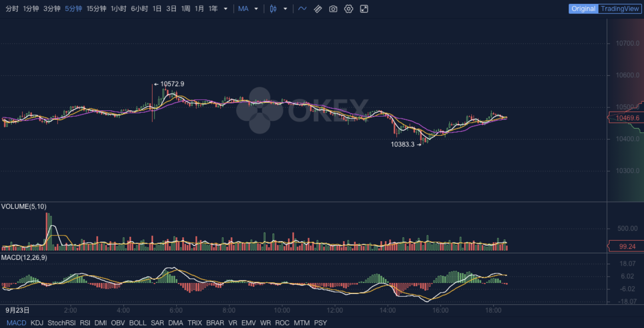Switch to the 1日 timeframe
The image size is (644, 328).
pyautogui.click(x=156, y=9)
